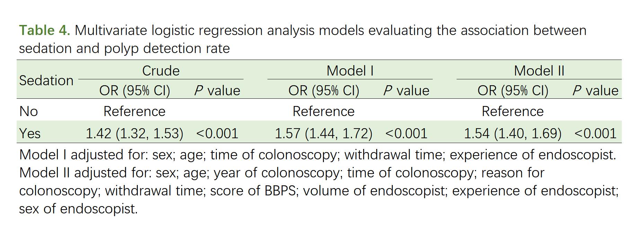Click "OR (95% CI)" header under Model II

(513, 90)
